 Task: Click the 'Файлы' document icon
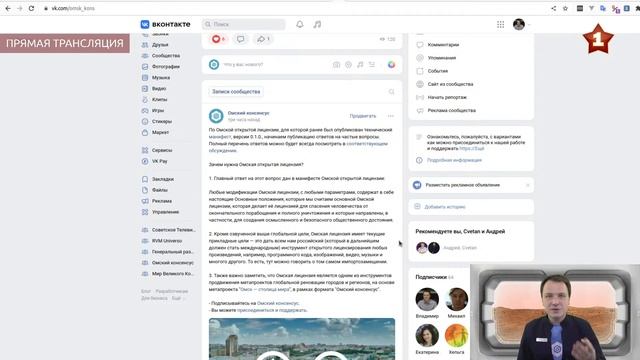point(145,190)
